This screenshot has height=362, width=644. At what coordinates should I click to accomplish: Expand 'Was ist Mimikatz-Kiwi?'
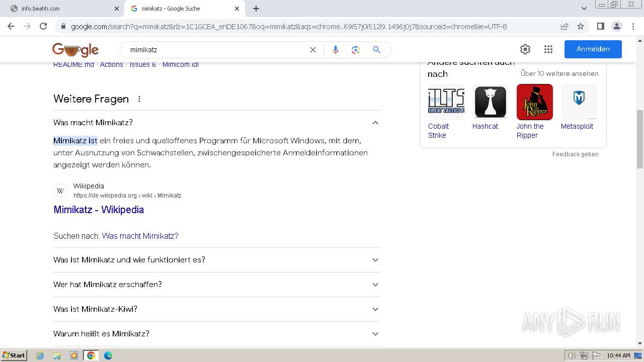(x=217, y=309)
